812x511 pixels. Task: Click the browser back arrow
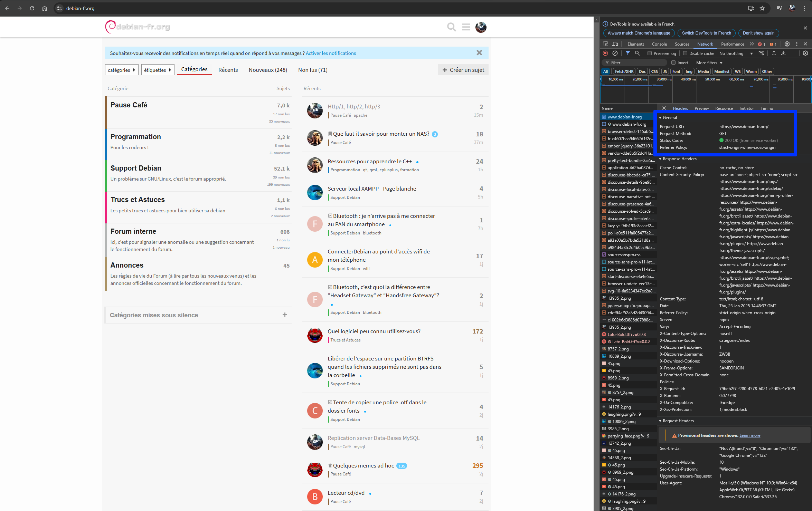pos(7,8)
